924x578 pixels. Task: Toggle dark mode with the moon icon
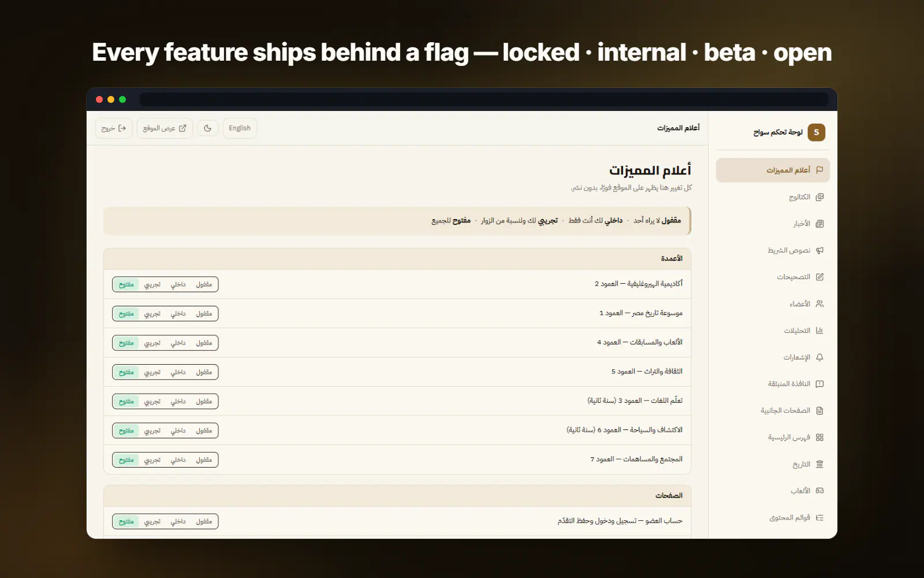(208, 128)
